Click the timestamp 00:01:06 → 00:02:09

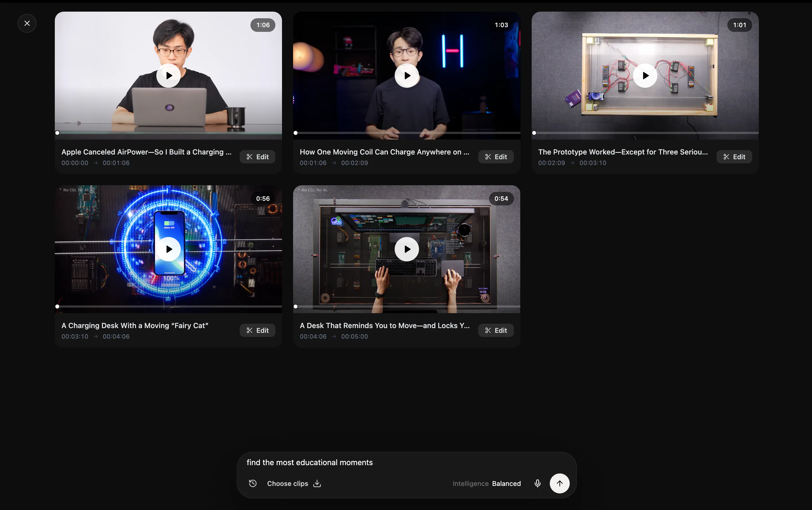point(334,163)
